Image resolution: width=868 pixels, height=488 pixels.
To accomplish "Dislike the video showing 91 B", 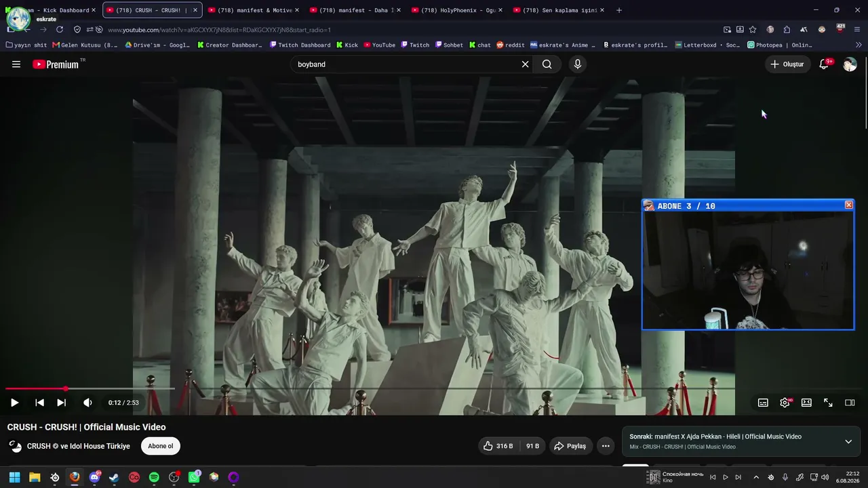I will (532, 446).
